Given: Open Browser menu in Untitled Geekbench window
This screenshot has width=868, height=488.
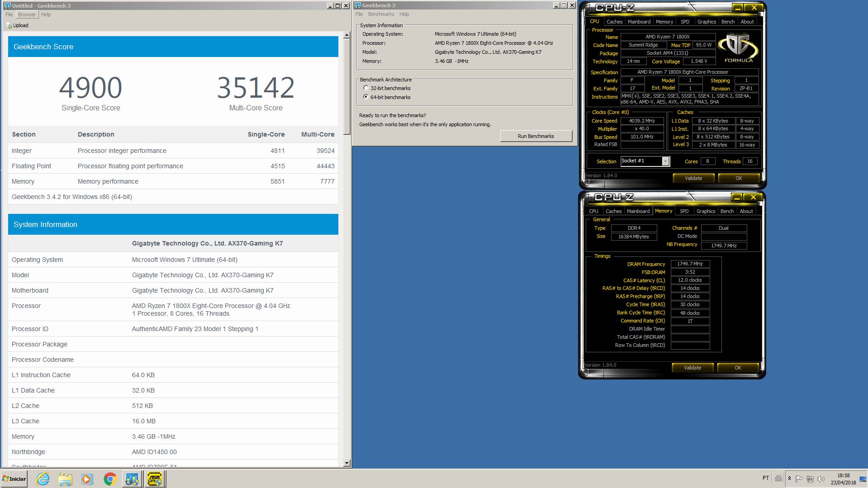Looking at the screenshot, I should pyautogui.click(x=27, y=14).
